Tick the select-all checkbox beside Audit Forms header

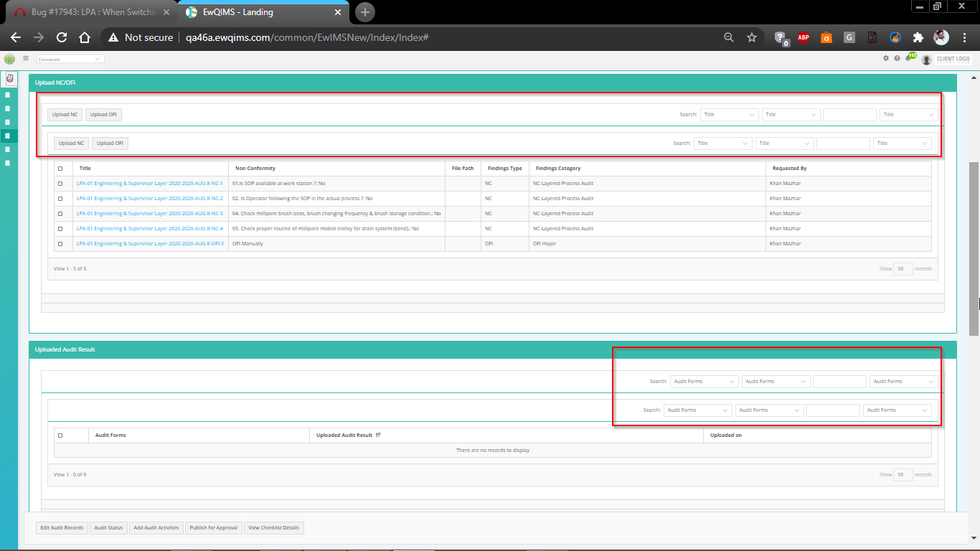(60, 435)
